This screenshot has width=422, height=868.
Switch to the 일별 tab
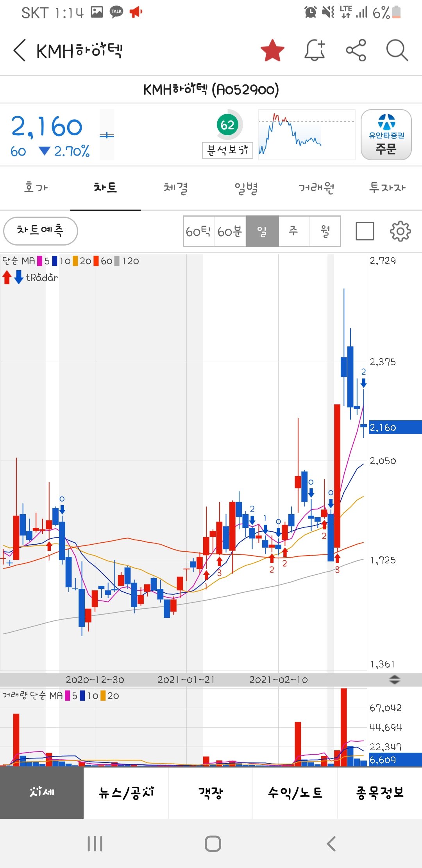click(x=246, y=188)
